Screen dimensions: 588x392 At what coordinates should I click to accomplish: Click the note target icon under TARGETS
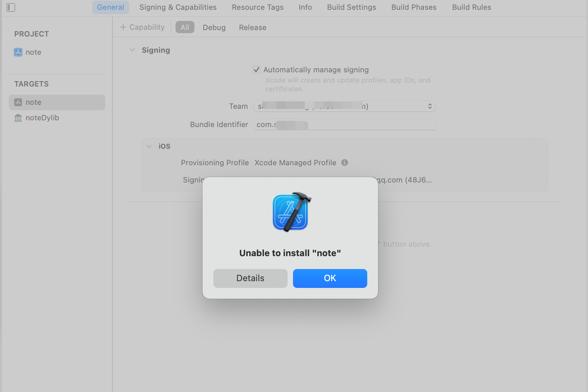(x=18, y=102)
